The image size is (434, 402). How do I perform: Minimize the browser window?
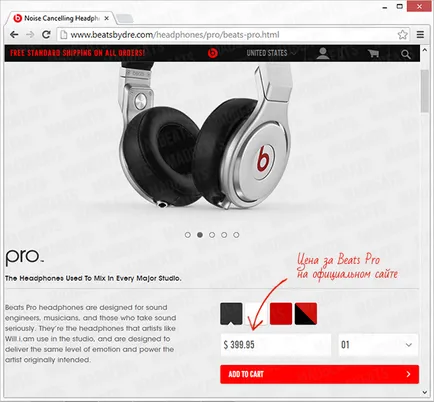pos(385,7)
